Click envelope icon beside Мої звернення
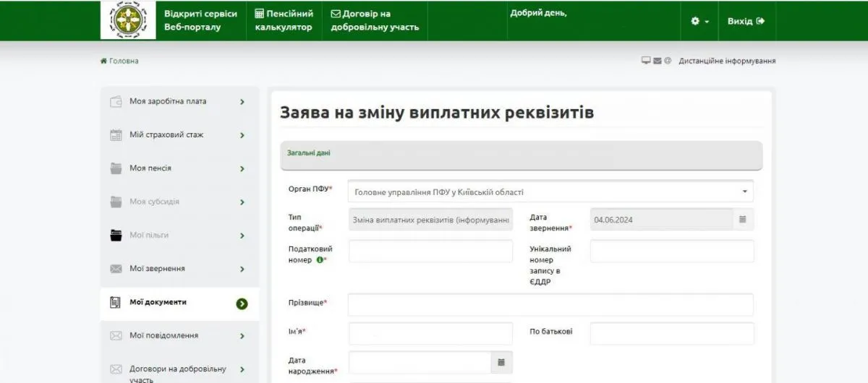Viewport: 868px width, 383px height. 116,269
